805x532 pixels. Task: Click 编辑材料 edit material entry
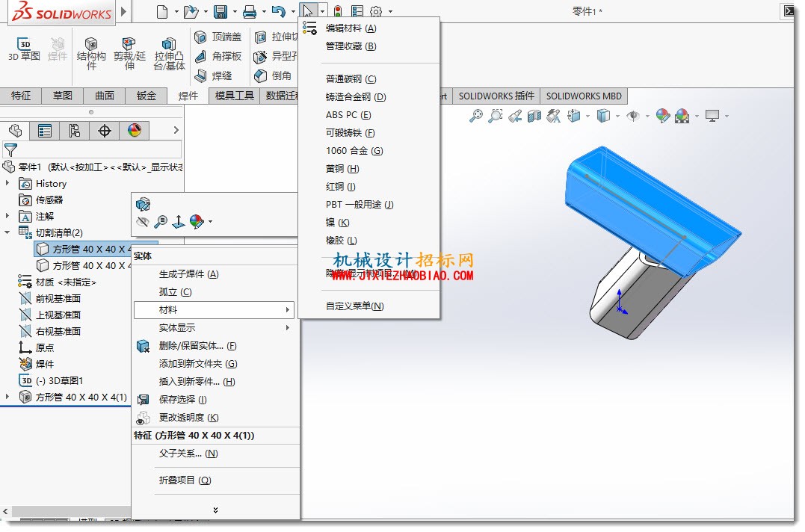tap(351, 28)
